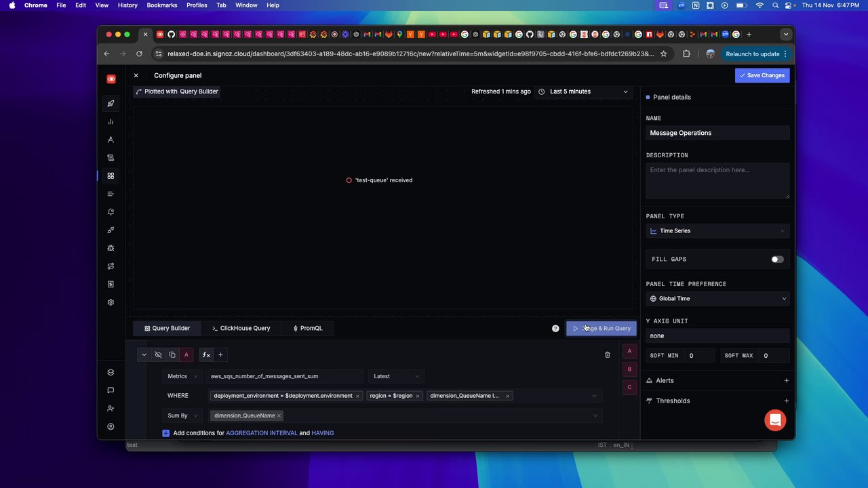This screenshot has height=488, width=868.
Task: Reload the page with browser refresh icon
Action: click(139, 54)
